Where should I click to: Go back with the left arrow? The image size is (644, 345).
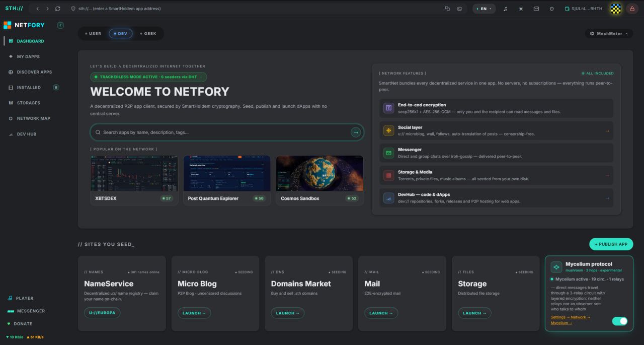click(38, 9)
